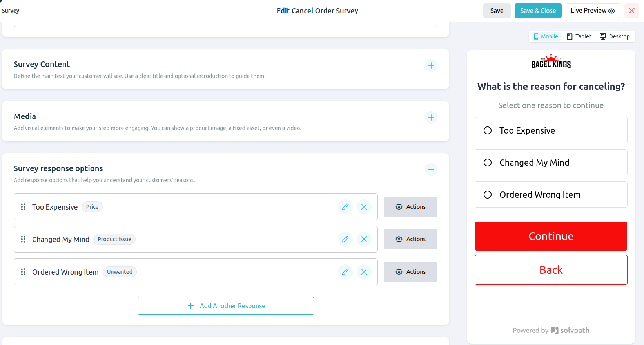Expand the Media section
This screenshot has height=345, width=644.
[x=431, y=117]
